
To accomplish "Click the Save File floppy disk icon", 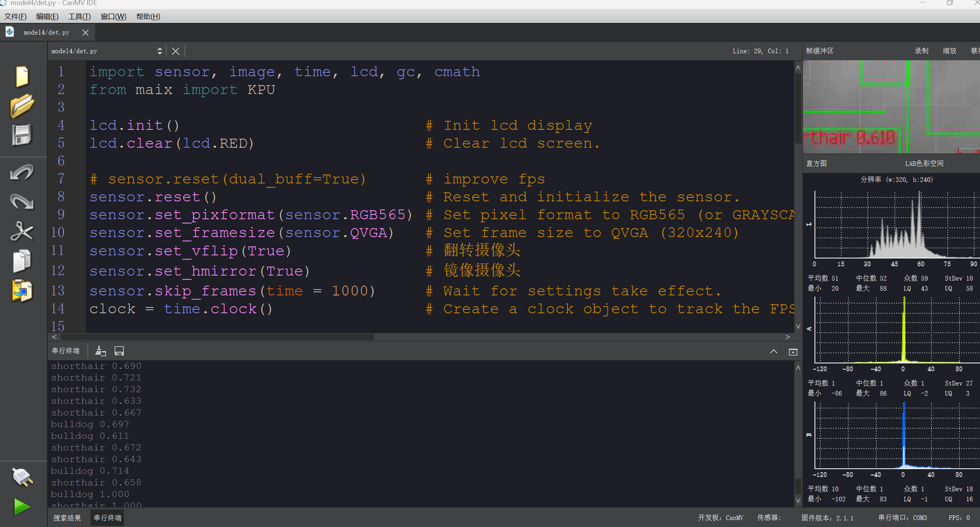I will pyautogui.click(x=21, y=135).
